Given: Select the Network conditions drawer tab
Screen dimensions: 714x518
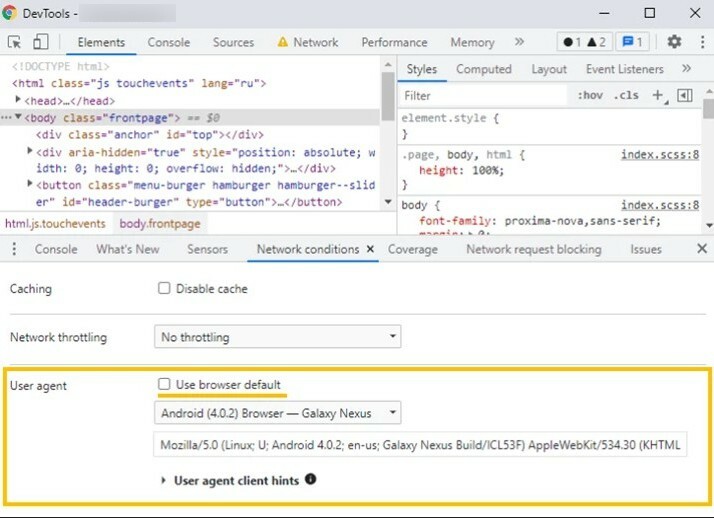Looking at the screenshot, I should click(x=308, y=249).
